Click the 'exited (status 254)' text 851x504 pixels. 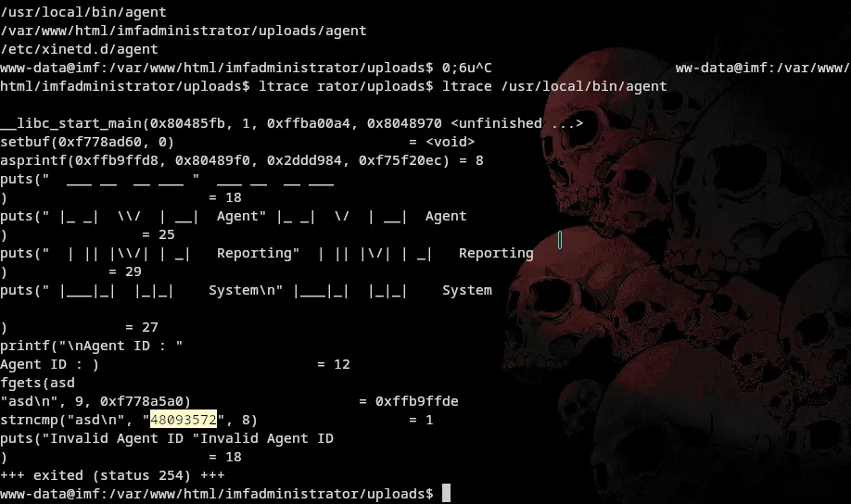coord(112,476)
